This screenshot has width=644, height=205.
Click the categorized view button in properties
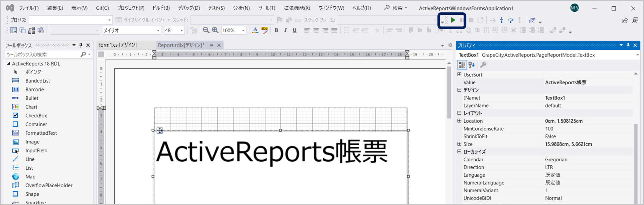(462, 65)
